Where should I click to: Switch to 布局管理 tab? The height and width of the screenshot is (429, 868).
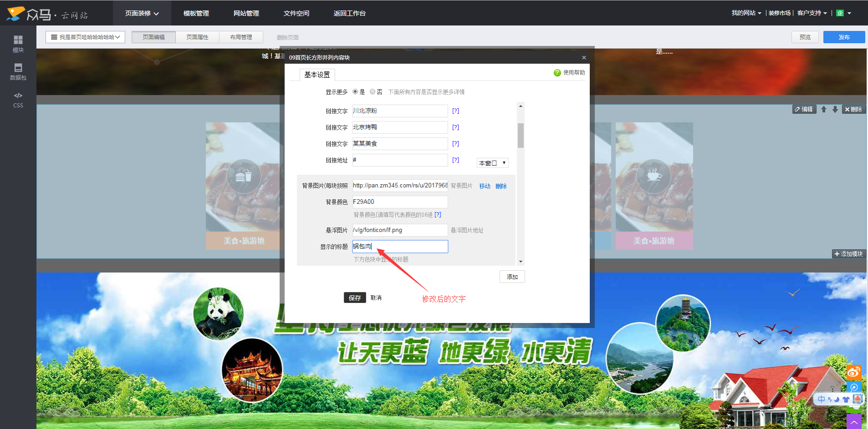click(241, 37)
